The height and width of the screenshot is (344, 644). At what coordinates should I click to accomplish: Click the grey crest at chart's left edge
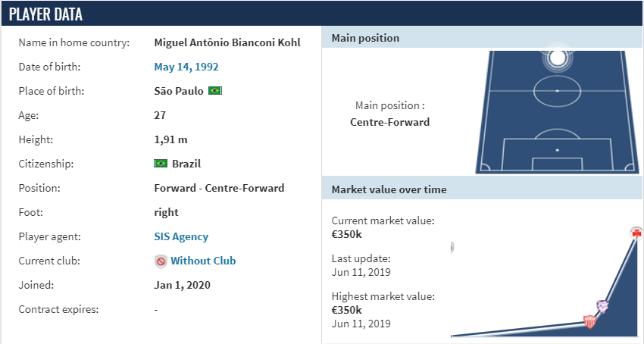[x=452, y=247]
